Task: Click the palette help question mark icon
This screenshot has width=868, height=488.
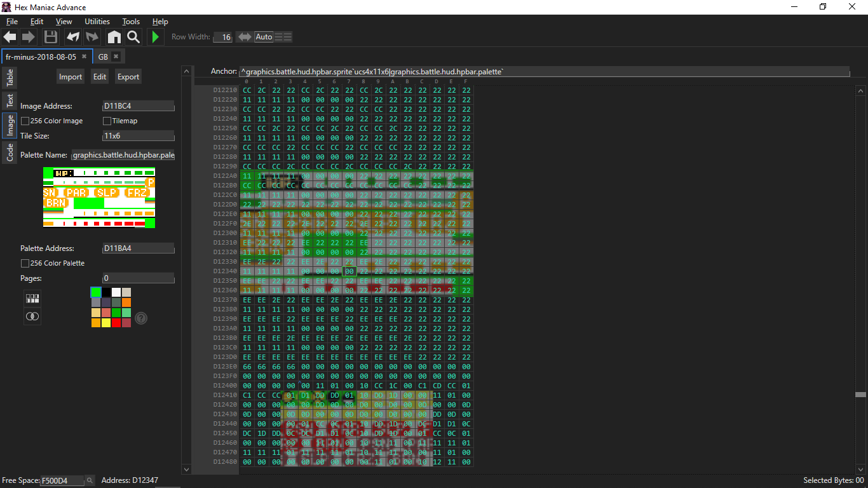Action: coord(141,318)
